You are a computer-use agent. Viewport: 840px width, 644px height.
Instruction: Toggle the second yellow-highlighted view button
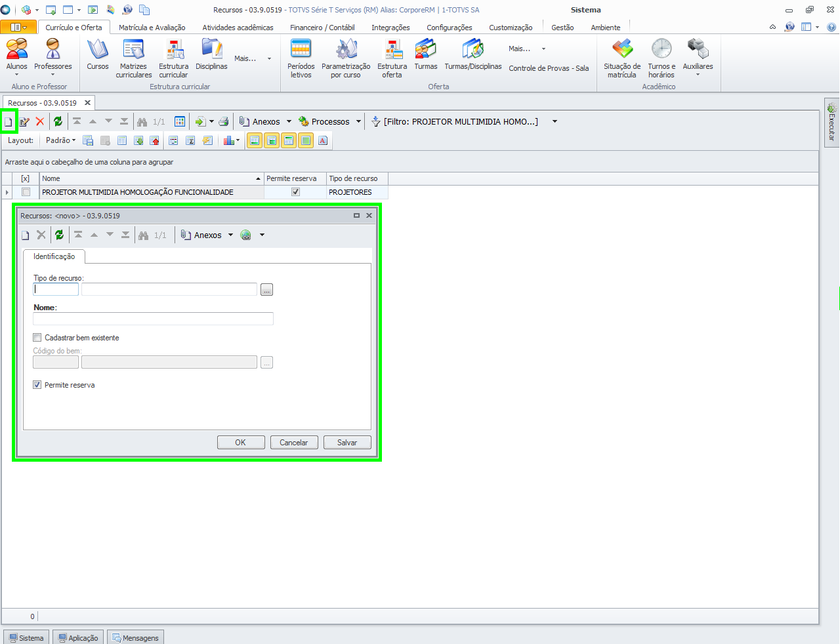pos(272,140)
